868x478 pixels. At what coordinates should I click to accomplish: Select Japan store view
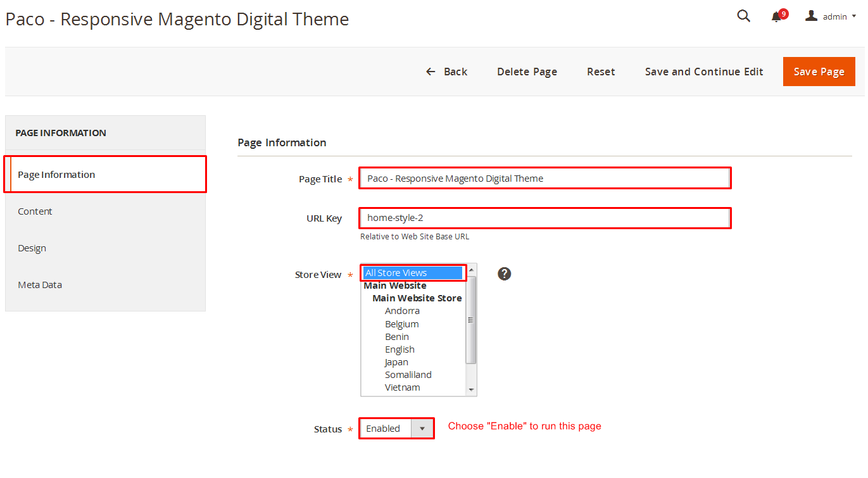(x=396, y=362)
